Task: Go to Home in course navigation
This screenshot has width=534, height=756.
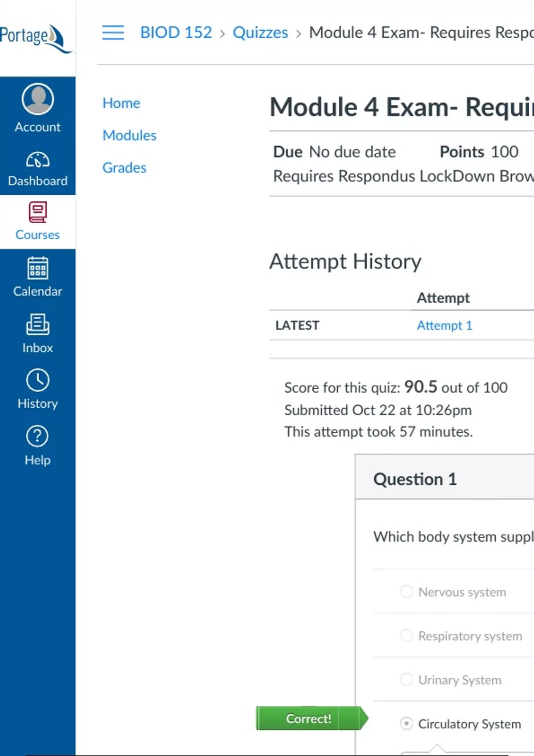Action: point(121,103)
